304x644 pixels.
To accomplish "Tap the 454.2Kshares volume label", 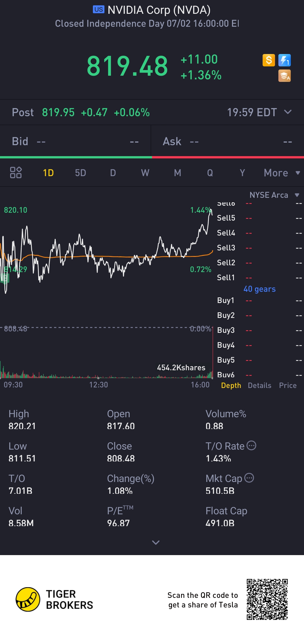I will (181, 367).
